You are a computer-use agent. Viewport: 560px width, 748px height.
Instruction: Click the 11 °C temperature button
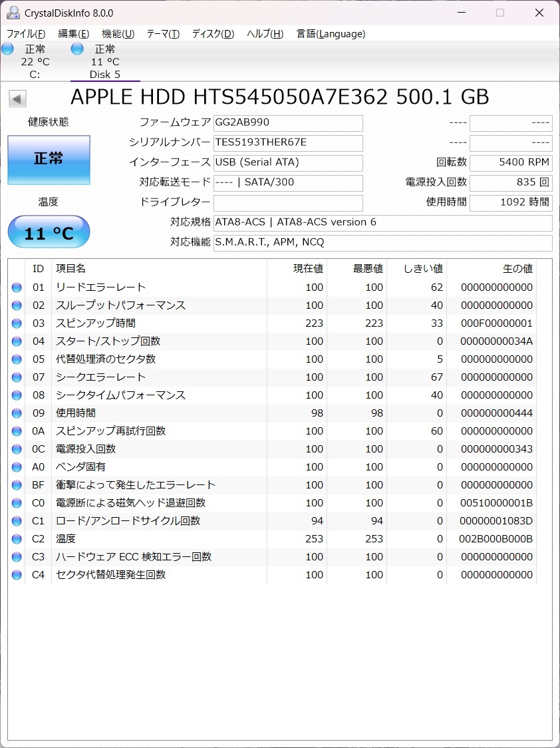click(49, 232)
